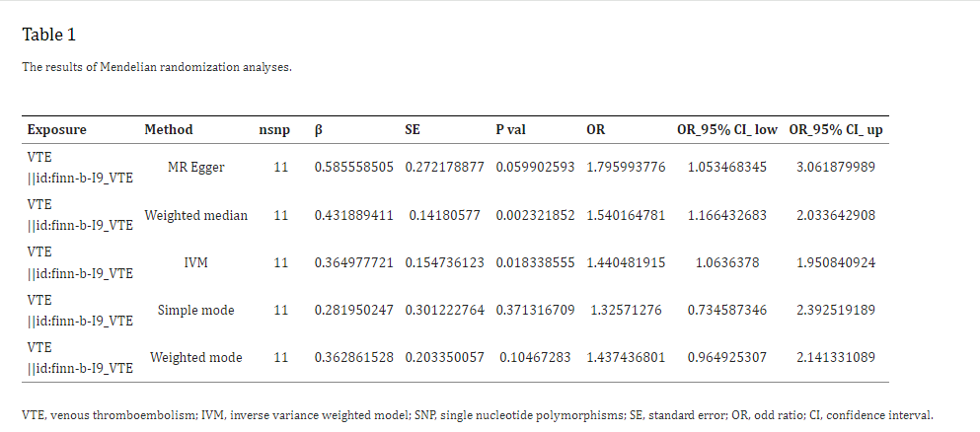Click the Simple mode method cell
This screenshot has height=432, width=980.
pos(196,311)
